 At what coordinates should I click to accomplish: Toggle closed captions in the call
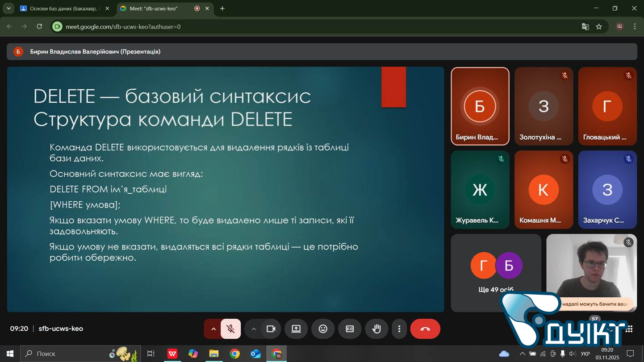350,329
